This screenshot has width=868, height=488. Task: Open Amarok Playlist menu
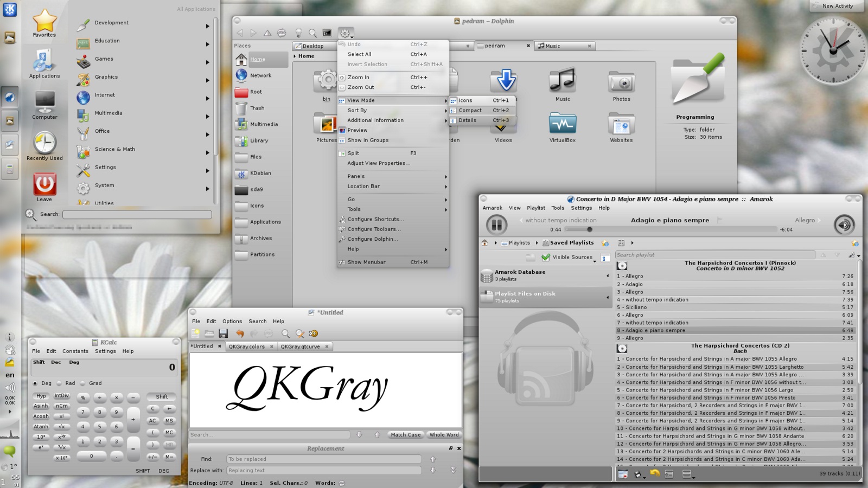click(x=536, y=208)
